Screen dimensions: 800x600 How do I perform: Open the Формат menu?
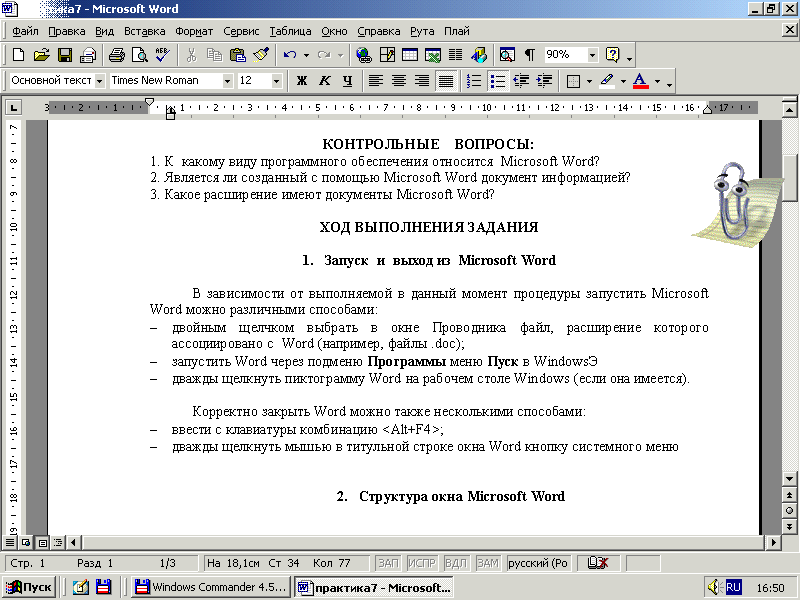194,31
